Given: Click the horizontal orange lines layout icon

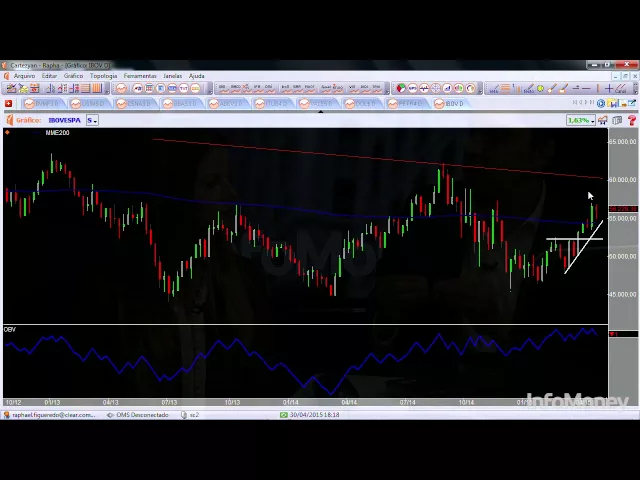Looking at the screenshot, I should [x=85, y=88].
